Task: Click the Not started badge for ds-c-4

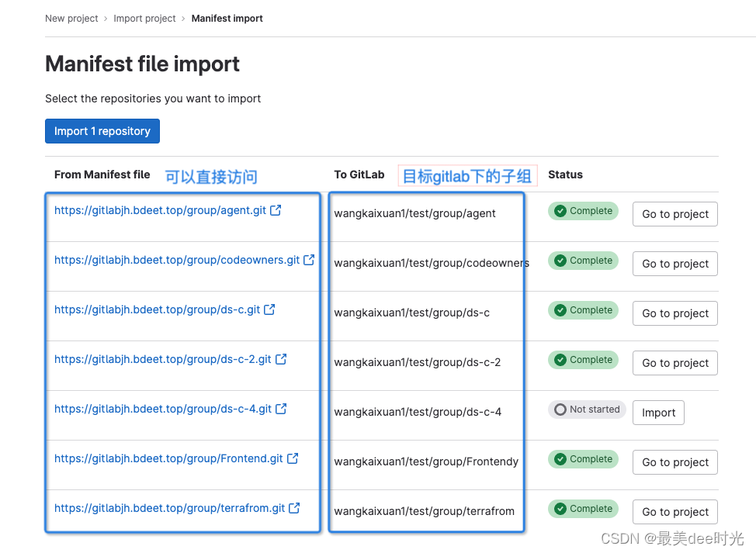Action: coord(587,410)
